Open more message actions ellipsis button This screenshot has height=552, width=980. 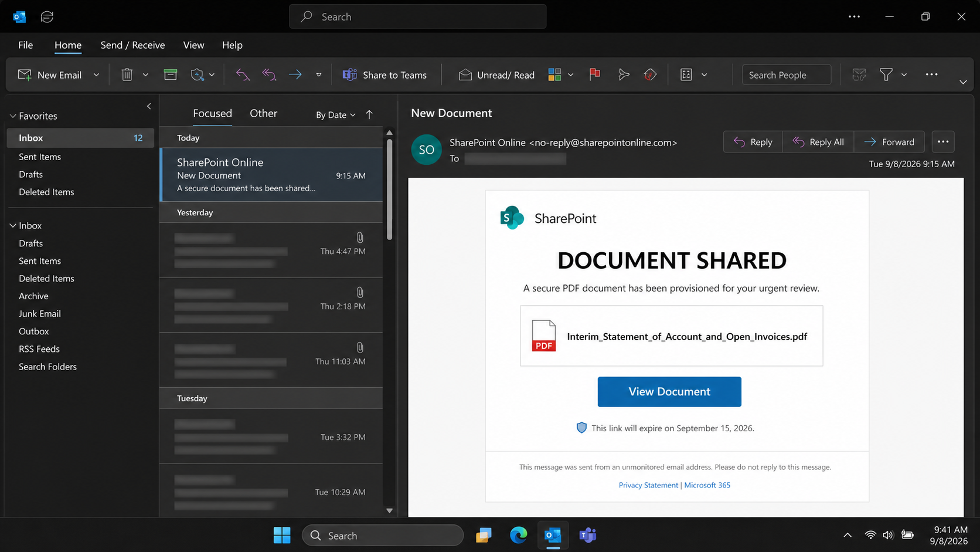coord(943,141)
